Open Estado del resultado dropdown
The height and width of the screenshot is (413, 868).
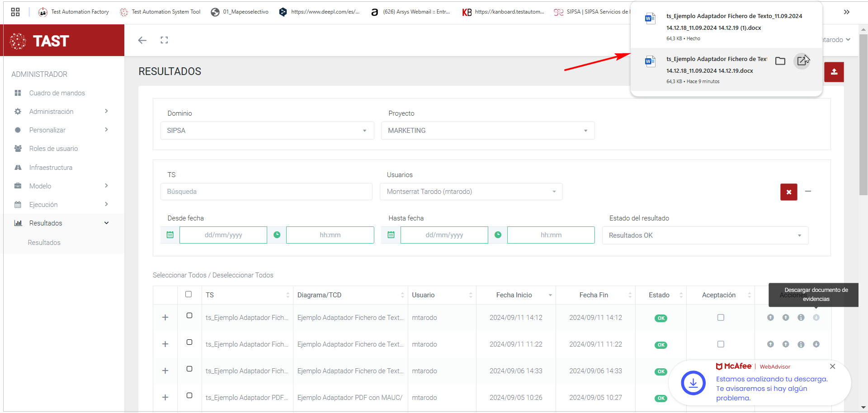705,235
